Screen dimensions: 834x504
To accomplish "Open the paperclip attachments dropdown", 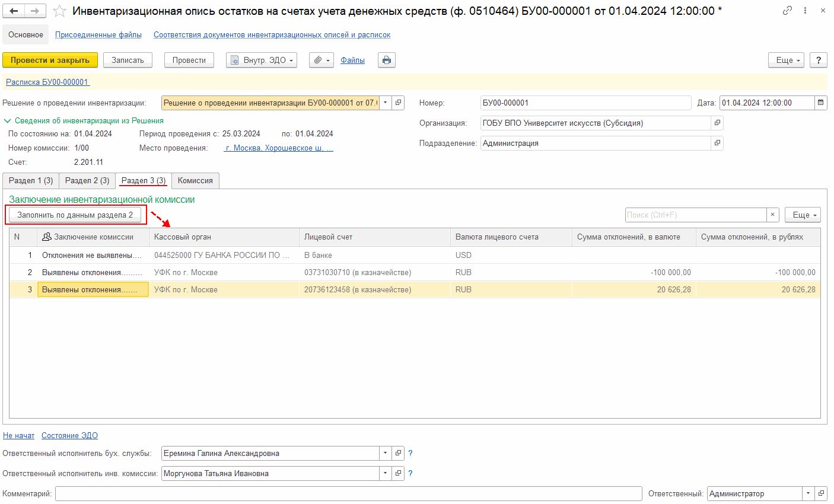I will pos(321,60).
